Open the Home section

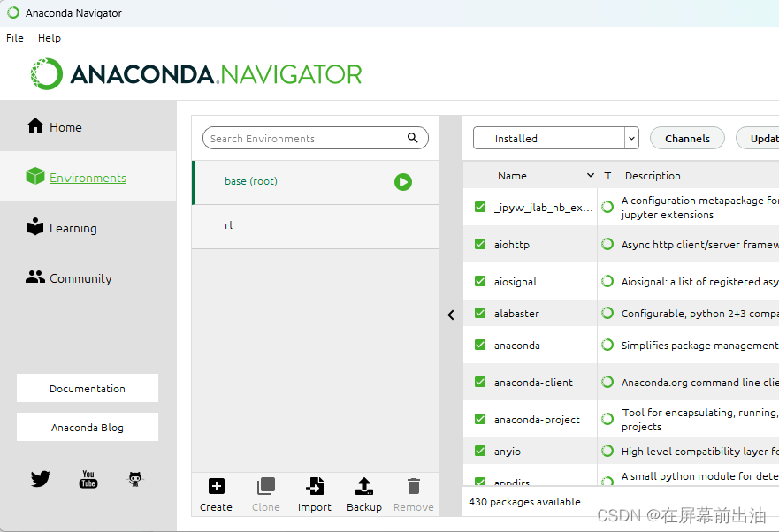tap(88, 126)
